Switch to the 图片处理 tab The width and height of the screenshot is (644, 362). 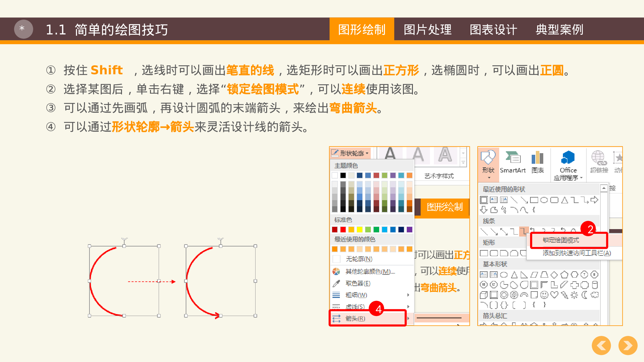[427, 30]
